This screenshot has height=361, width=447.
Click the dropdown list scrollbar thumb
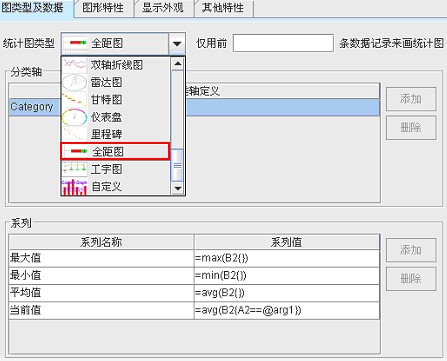coord(177,165)
